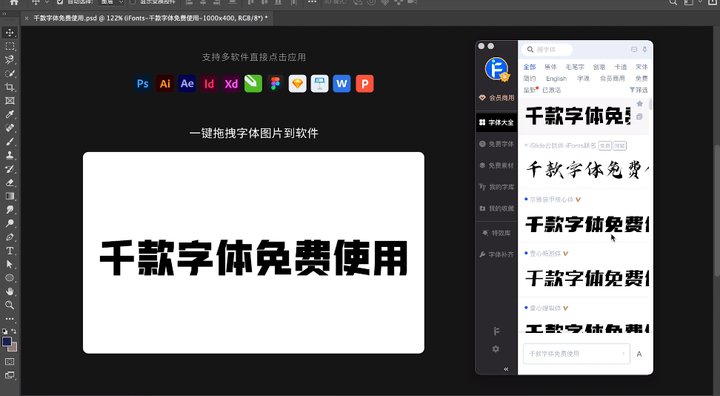Open 特效库 in iFonts sidebar
Image resolution: width=720 pixels, height=396 pixels.
tap(496, 233)
